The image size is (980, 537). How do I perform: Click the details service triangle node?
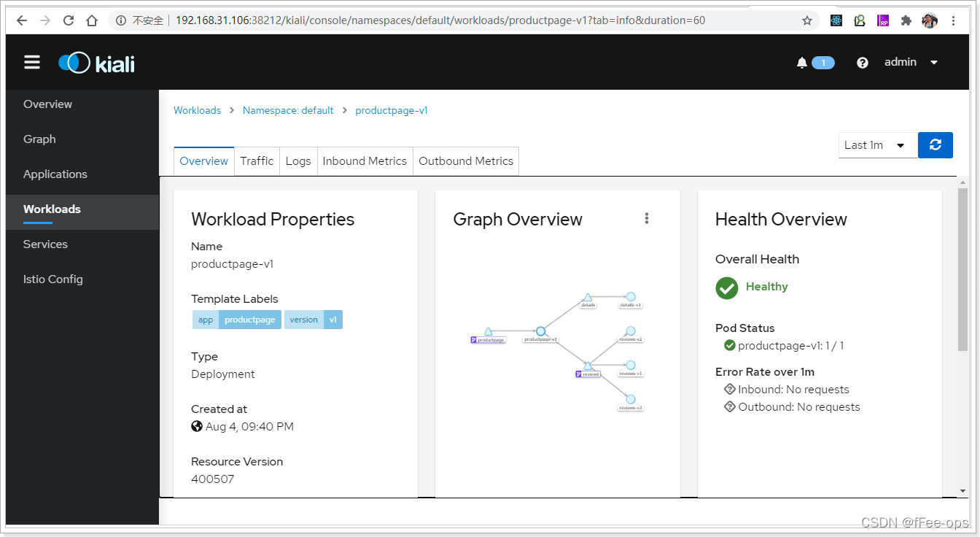click(588, 298)
